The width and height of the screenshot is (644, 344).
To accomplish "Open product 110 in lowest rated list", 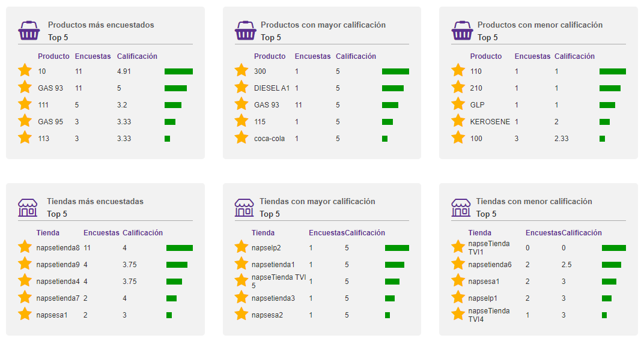I will [x=476, y=71].
